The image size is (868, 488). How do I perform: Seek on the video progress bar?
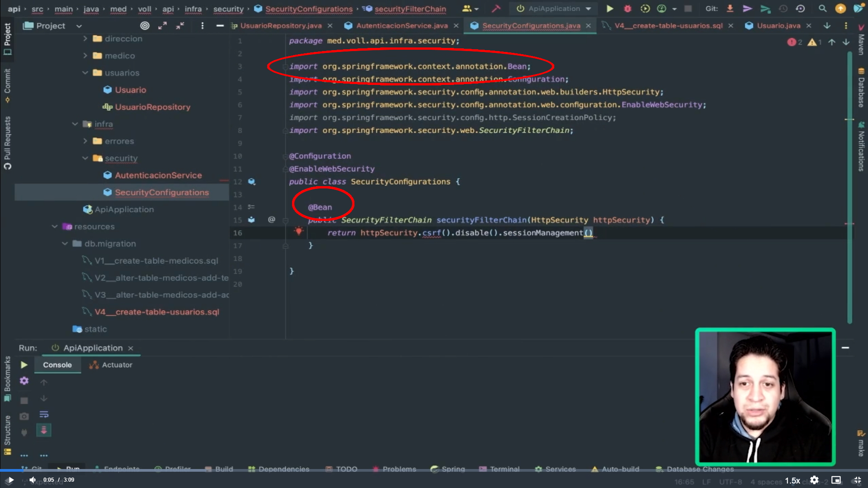pos(434,470)
